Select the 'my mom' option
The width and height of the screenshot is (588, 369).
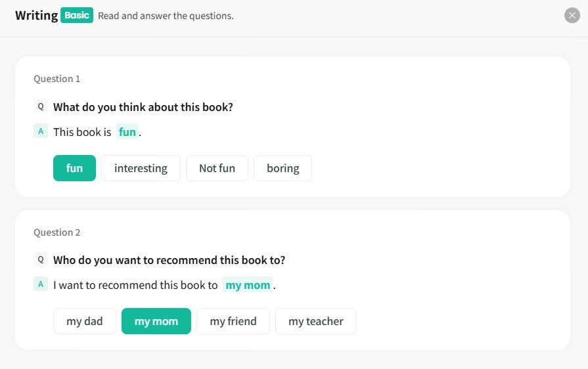pos(156,321)
